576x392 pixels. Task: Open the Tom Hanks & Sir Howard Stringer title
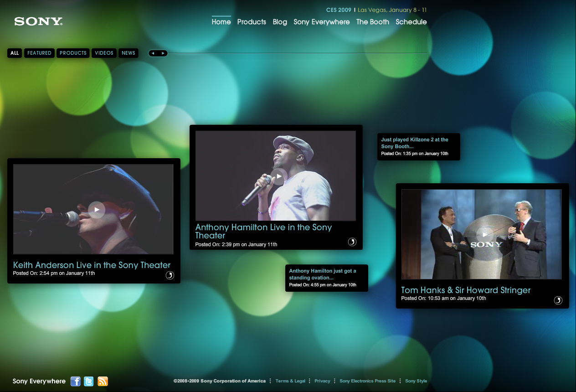pos(466,290)
